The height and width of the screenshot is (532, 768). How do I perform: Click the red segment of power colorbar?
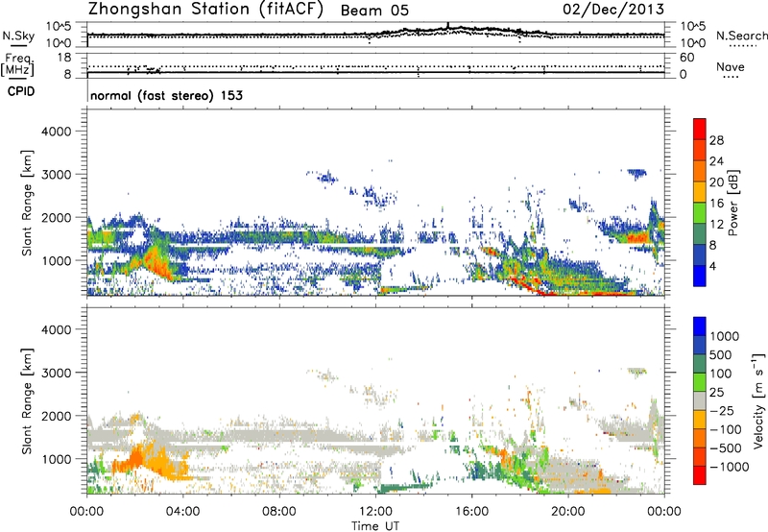700,129
